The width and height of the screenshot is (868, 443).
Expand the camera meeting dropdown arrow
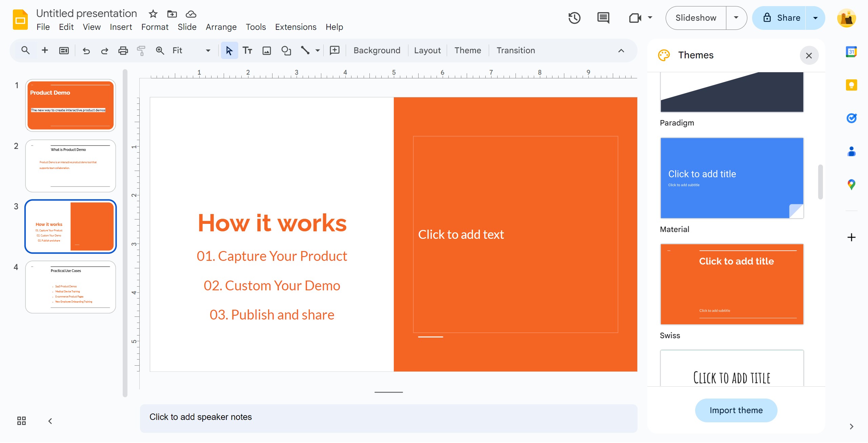click(650, 18)
